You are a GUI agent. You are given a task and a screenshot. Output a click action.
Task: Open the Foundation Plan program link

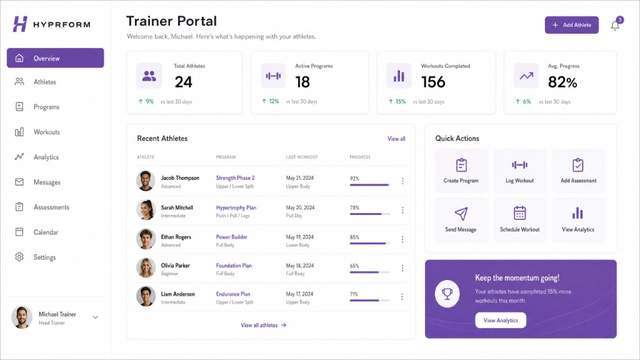[233, 265]
